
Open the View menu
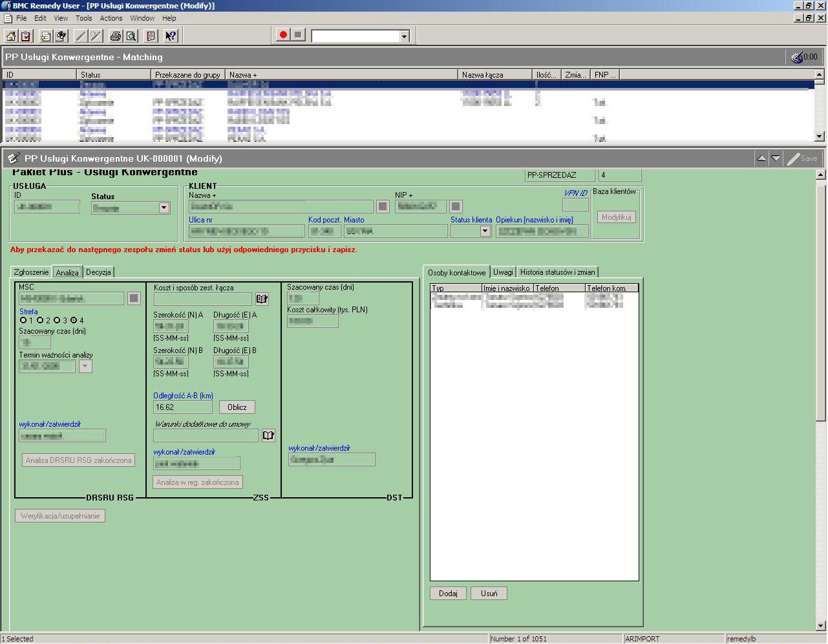point(61,18)
